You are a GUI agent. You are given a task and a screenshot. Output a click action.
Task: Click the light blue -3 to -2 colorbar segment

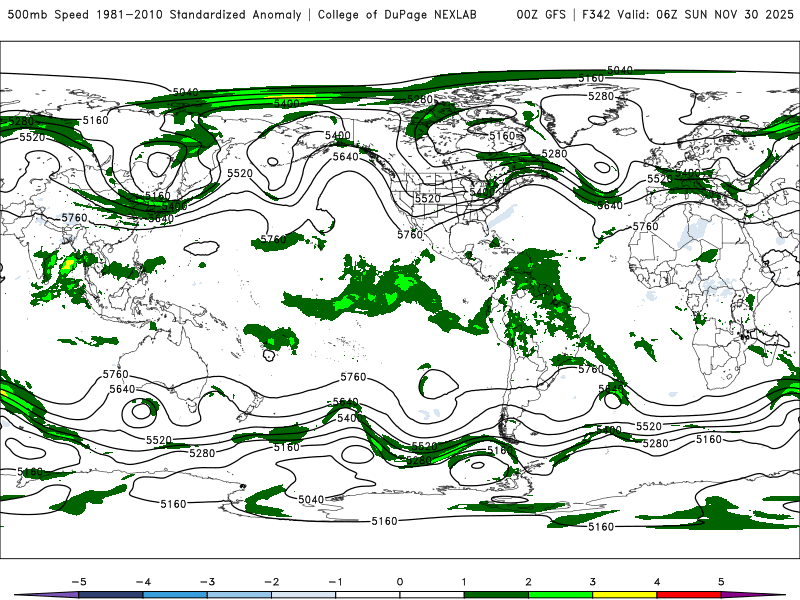point(239,595)
